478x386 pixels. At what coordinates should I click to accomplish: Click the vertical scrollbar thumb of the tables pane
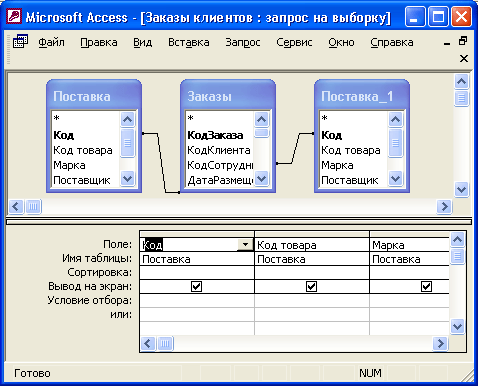(462, 98)
